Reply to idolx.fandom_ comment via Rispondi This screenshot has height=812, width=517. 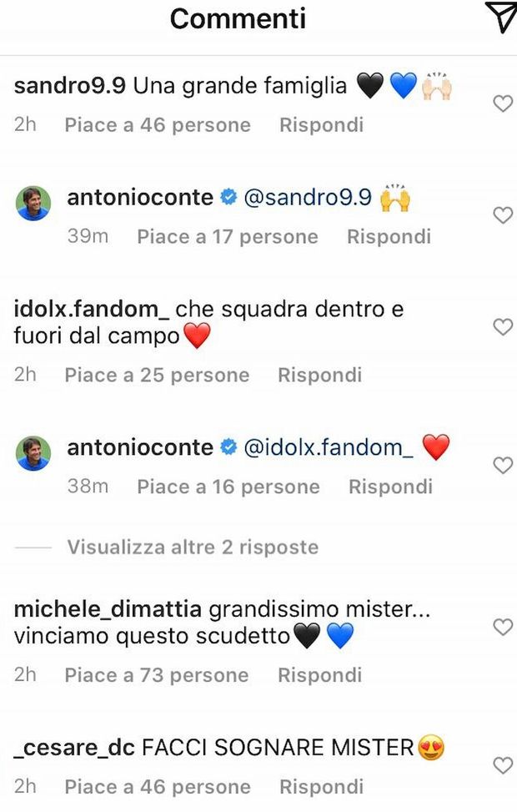(319, 376)
